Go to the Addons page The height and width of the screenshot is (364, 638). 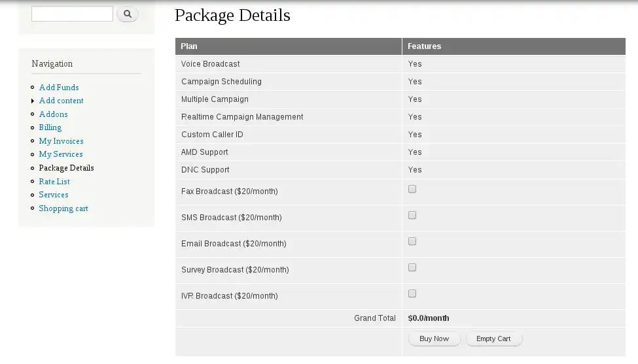53,114
